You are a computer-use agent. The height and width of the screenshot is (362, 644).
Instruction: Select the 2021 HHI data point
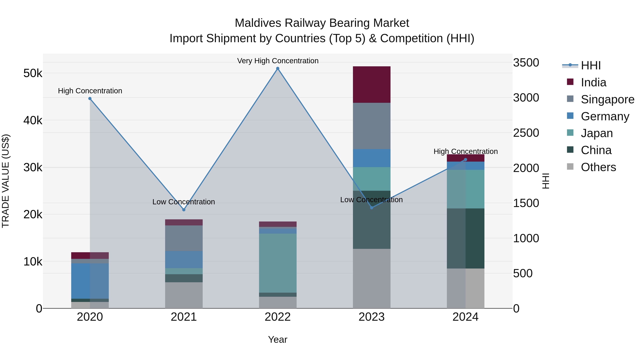(184, 210)
